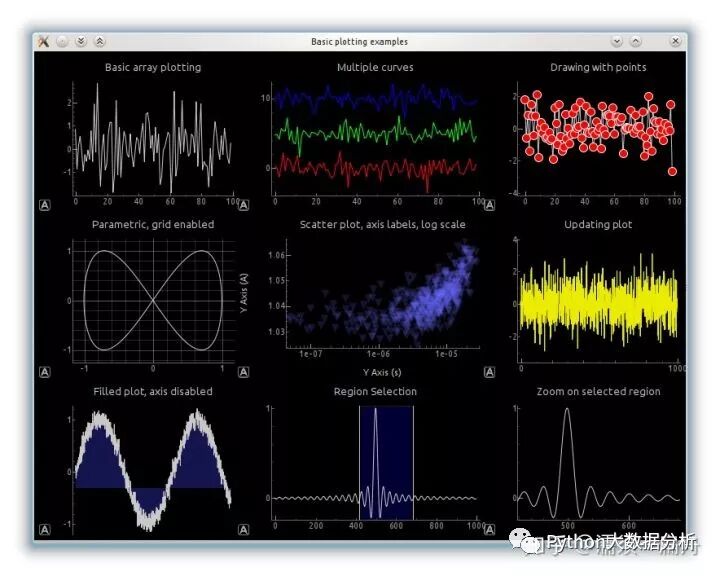Image resolution: width=720 pixels, height=576 pixels.
Task: Click the red curve in Multiple curves
Action: 376,169
